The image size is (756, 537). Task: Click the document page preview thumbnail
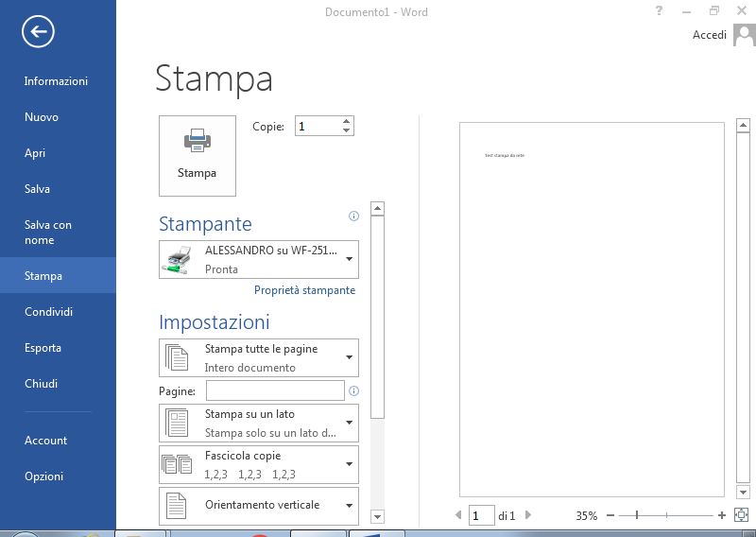tap(592, 309)
